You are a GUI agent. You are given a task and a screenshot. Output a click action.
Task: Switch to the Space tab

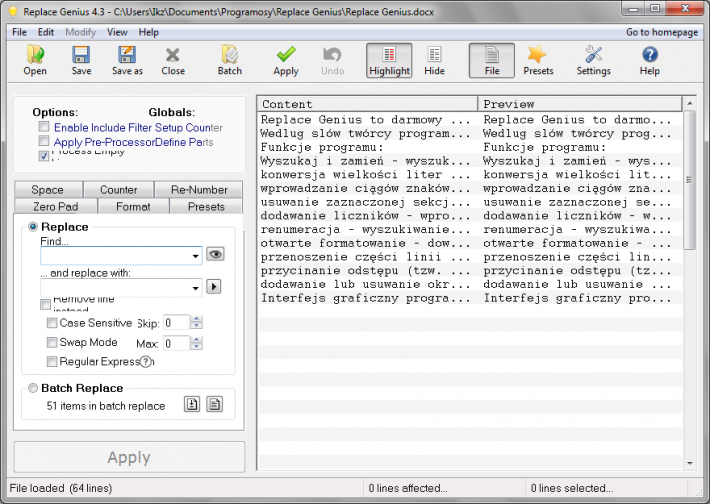tap(48, 189)
